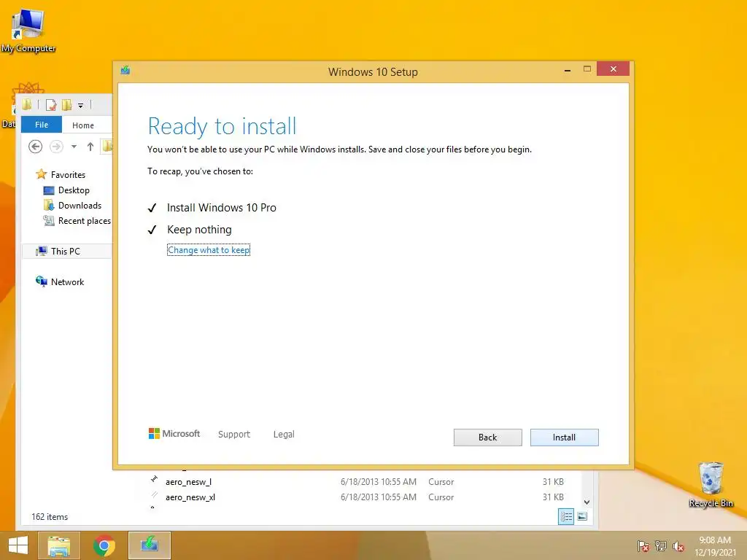Screen dimensions: 747x560
Task: Maximize the Windows 10 Setup window
Action: click(x=587, y=69)
